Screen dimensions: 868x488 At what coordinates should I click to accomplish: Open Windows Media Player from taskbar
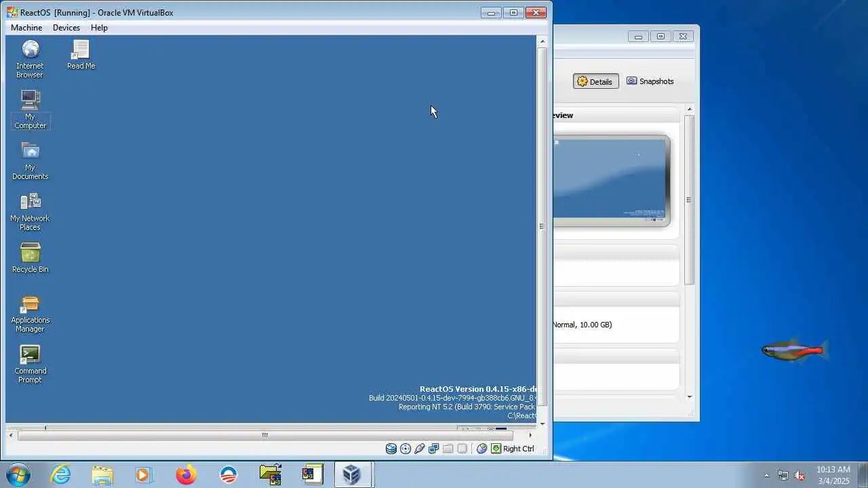click(144, 475)
